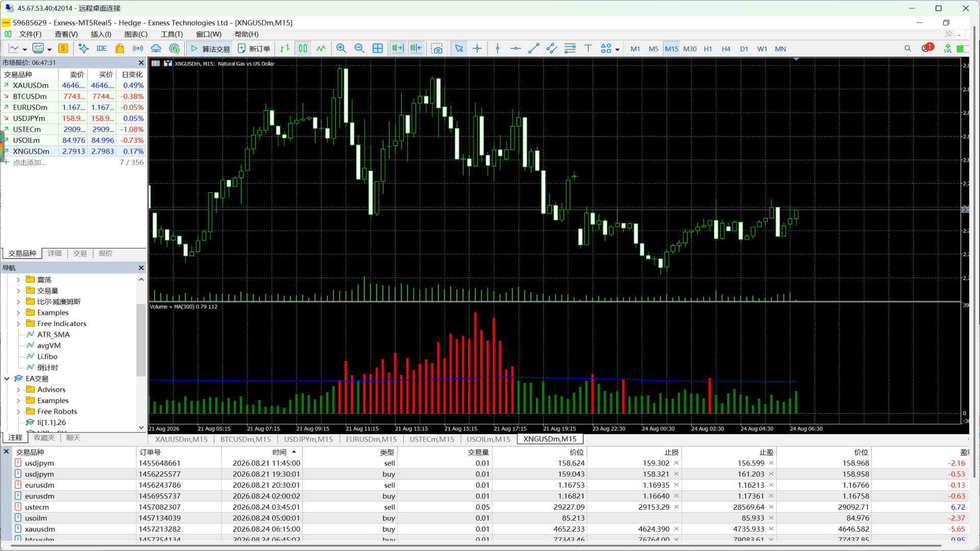Expand the 震荡 folder in Navigator
Viewport: 980px width, 551px height.
(x=18, y=280)
